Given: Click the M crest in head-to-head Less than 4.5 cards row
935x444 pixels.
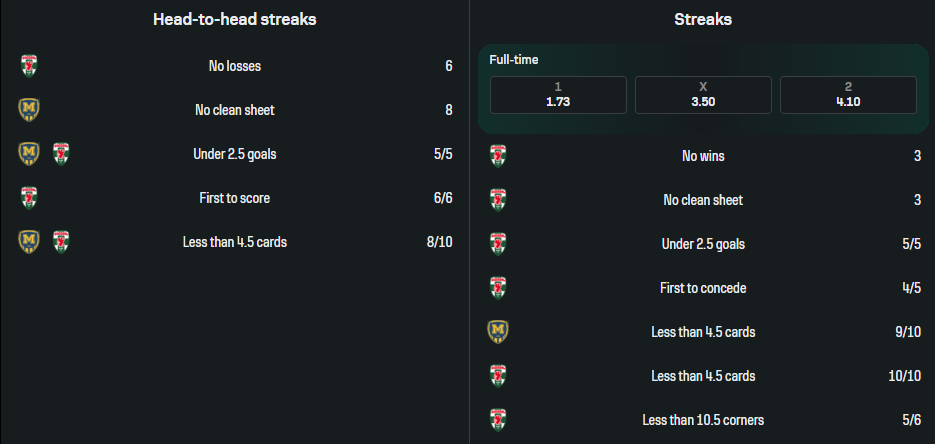Looking at the screenshot, I should point(29,241).
